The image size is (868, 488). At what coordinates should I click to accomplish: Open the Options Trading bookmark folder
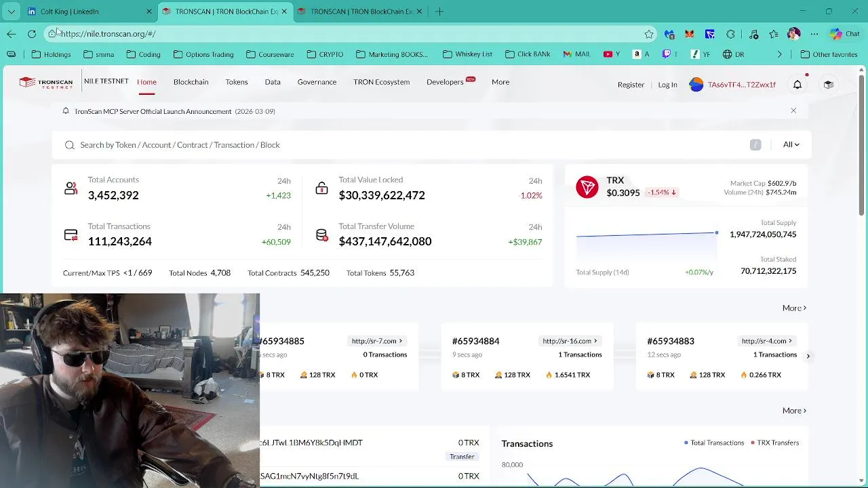[x=203, y=54]
